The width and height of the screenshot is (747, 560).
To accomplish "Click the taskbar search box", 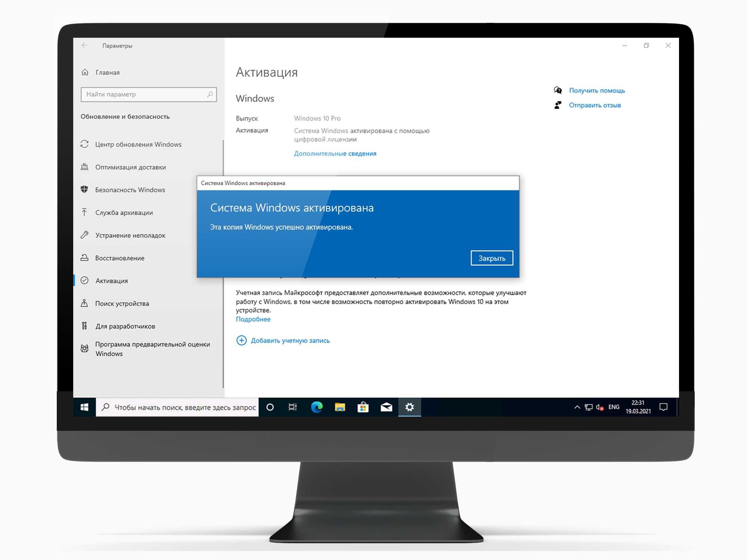I will tap(177, 407).
